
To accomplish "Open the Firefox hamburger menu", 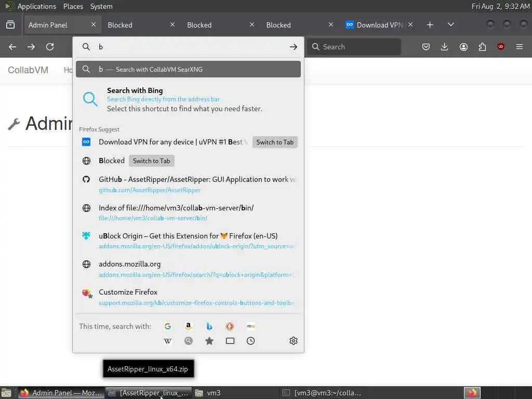I will [x=520, y=47].
